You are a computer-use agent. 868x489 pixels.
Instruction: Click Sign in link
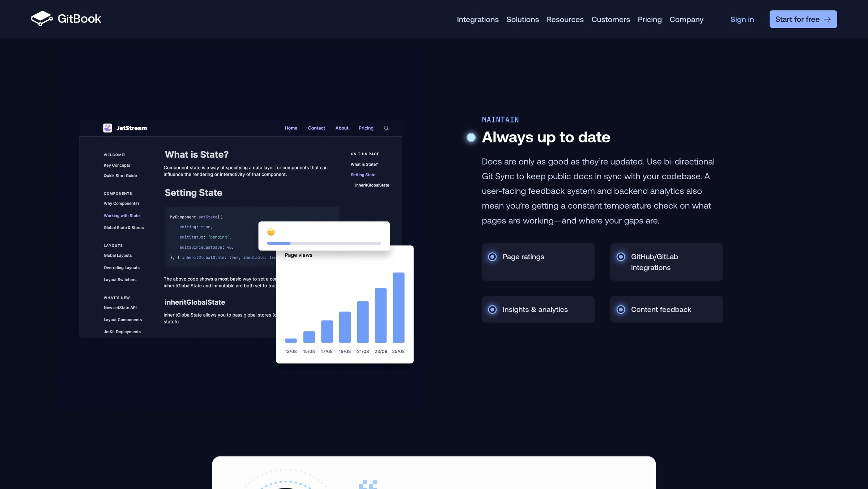click(x=742, y=19)
